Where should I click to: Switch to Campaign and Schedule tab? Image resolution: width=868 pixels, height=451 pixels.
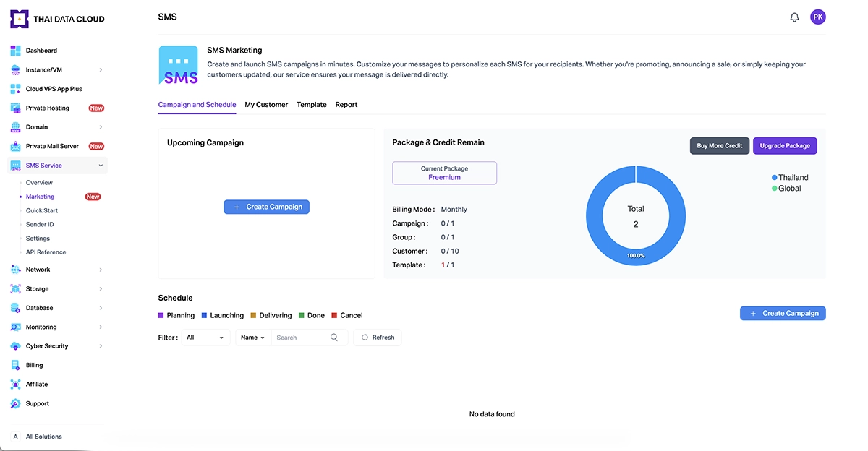(197, 105)
